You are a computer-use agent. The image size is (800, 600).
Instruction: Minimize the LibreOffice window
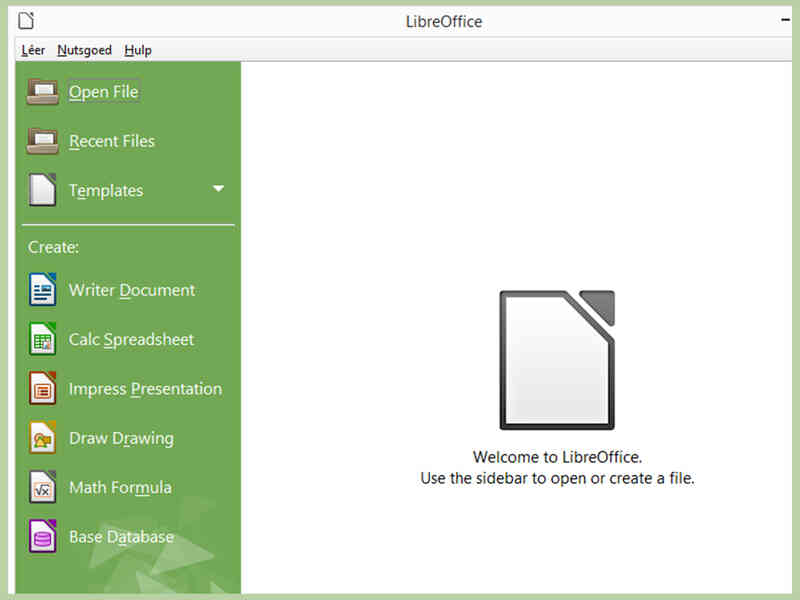point(786,20)
